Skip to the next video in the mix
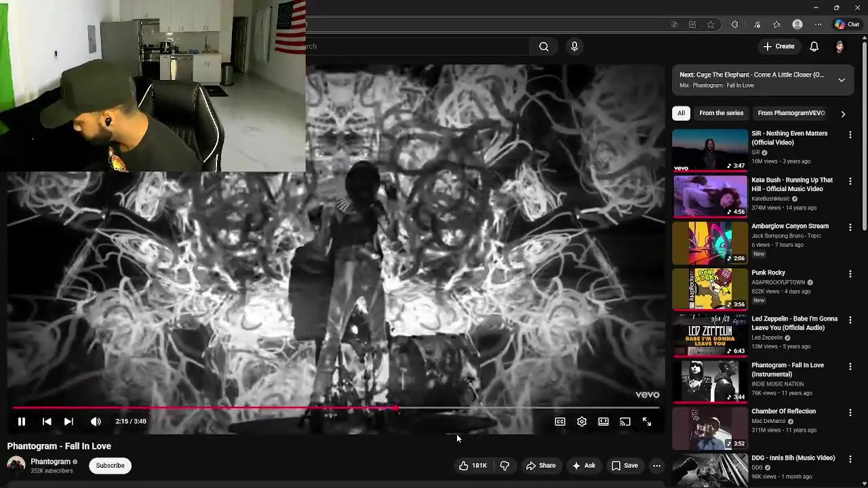 click(x=68, y=422)
